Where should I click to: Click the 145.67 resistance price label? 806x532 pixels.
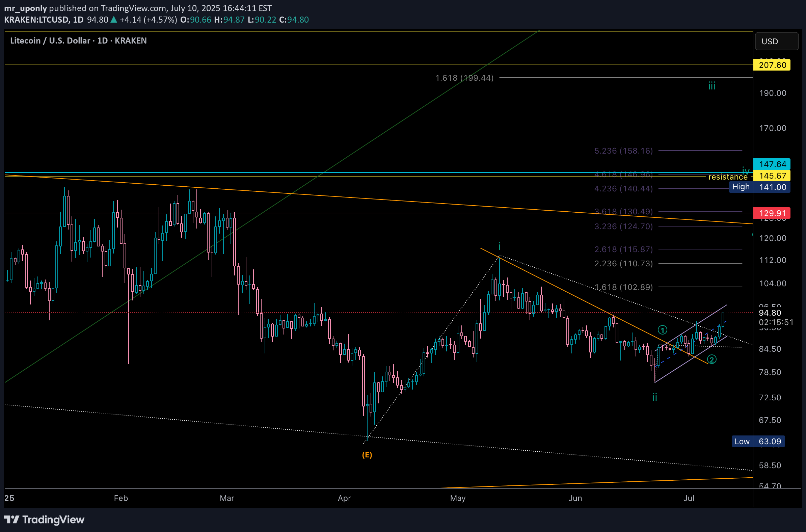coord(771,176)
